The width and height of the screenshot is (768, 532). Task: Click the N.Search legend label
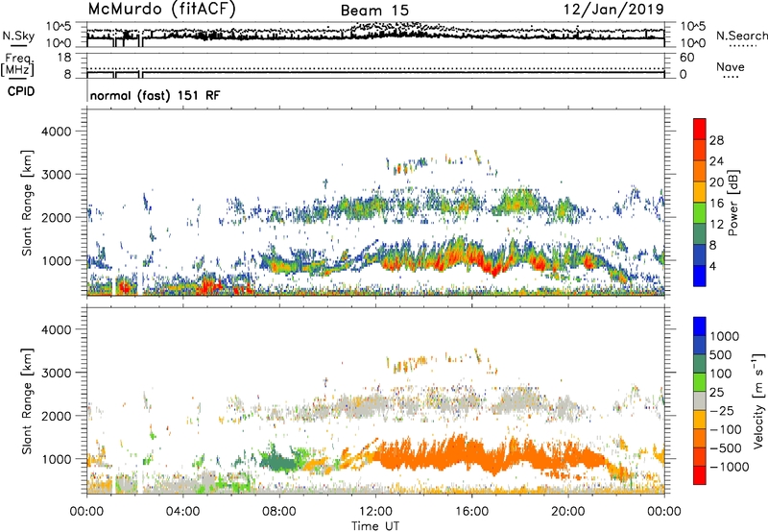click(x=742, y=36)
